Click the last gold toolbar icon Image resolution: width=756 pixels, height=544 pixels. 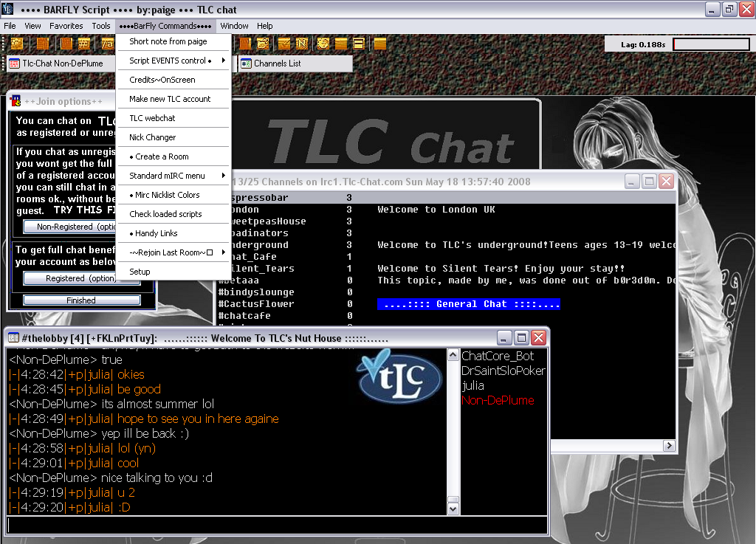pyautogui.click(x=380, y=44)
